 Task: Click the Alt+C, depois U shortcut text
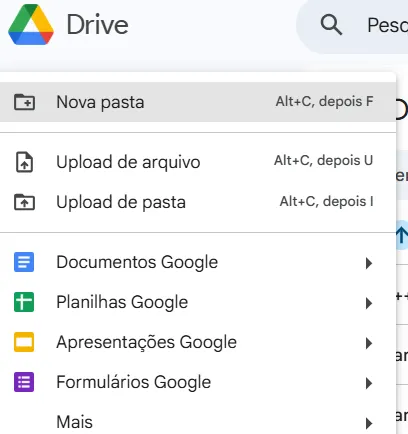pos(323,161)
